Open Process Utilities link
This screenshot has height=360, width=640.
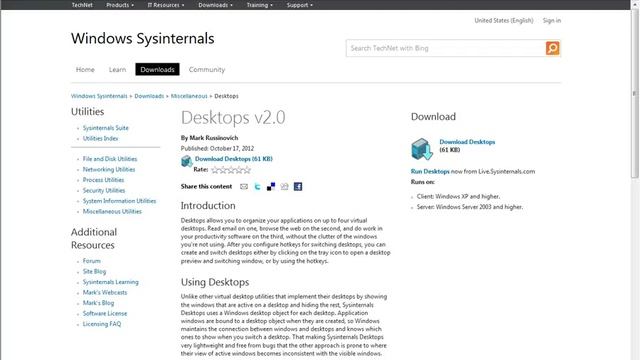[103, 180]
